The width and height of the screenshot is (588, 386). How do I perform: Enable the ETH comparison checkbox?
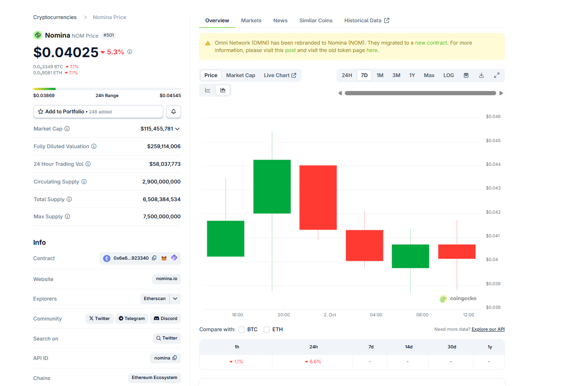tap(266, 329)
